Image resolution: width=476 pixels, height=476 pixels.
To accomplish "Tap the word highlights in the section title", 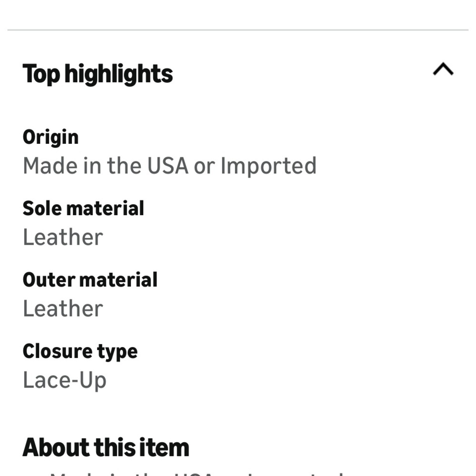I will [119, 74].
